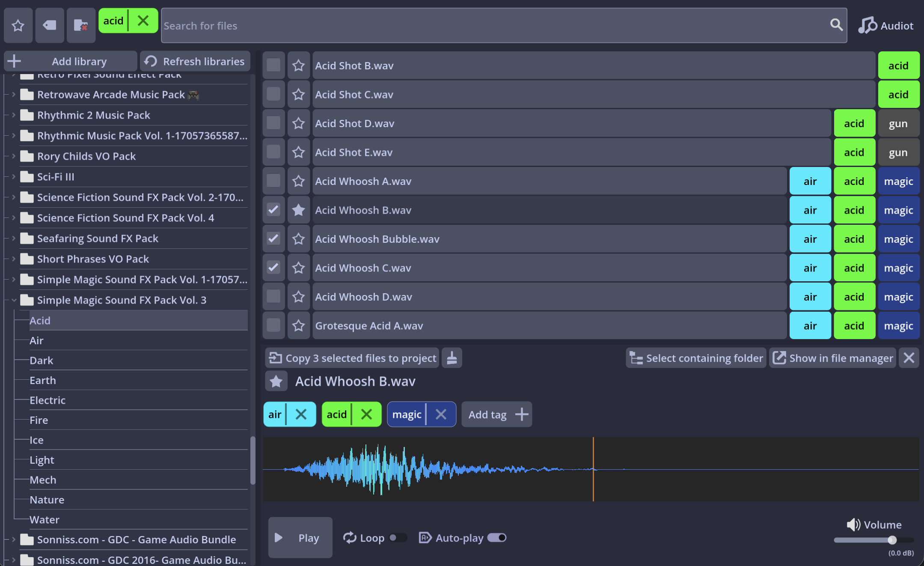Screen dimensions: 924x566
Task: Disable the Auto-play switch
Action: coord(497,538)
